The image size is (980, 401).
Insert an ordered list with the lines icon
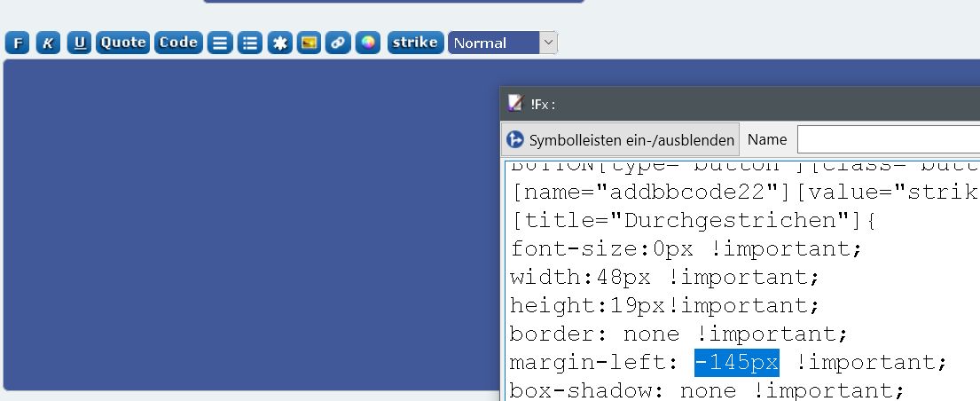tap(219, 43)
